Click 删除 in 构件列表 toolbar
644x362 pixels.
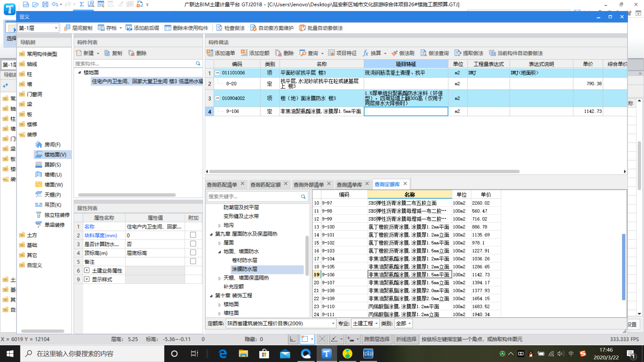[x=138, y=53]
